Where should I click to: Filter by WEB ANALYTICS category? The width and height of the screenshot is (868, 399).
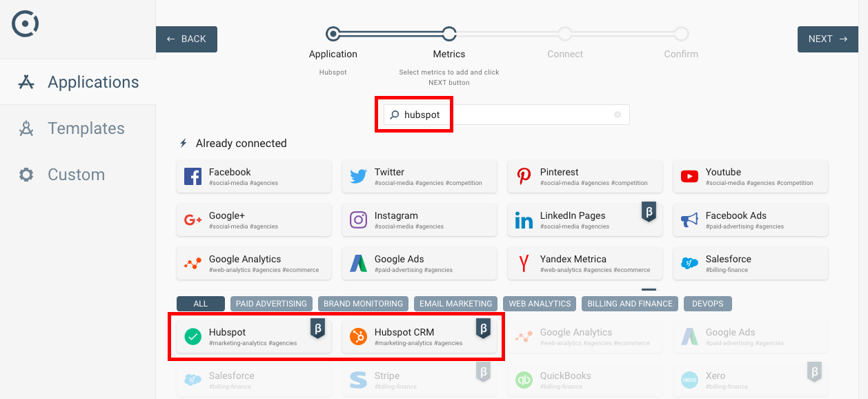pos(540,304)
